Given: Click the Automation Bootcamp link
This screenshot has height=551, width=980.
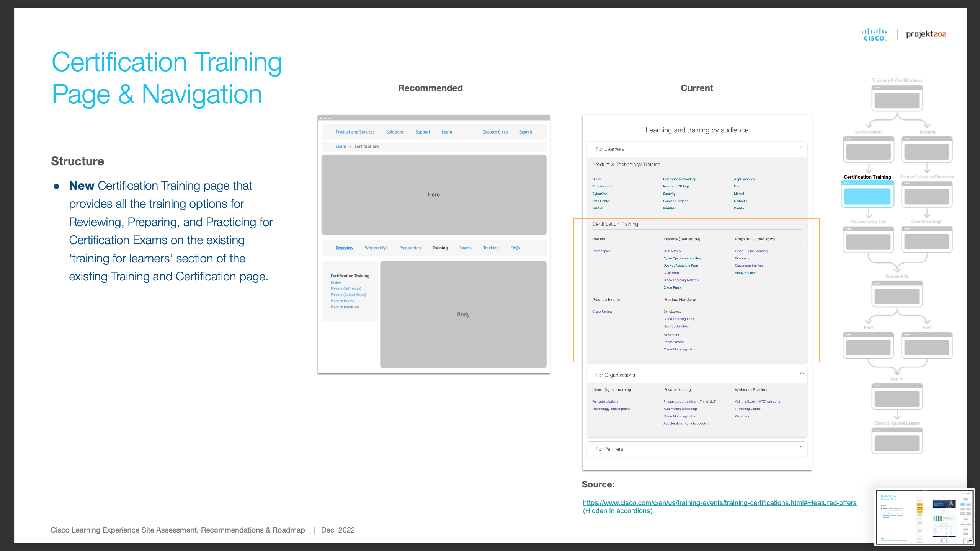Looking at the screenshot, I should click(680, 409).
